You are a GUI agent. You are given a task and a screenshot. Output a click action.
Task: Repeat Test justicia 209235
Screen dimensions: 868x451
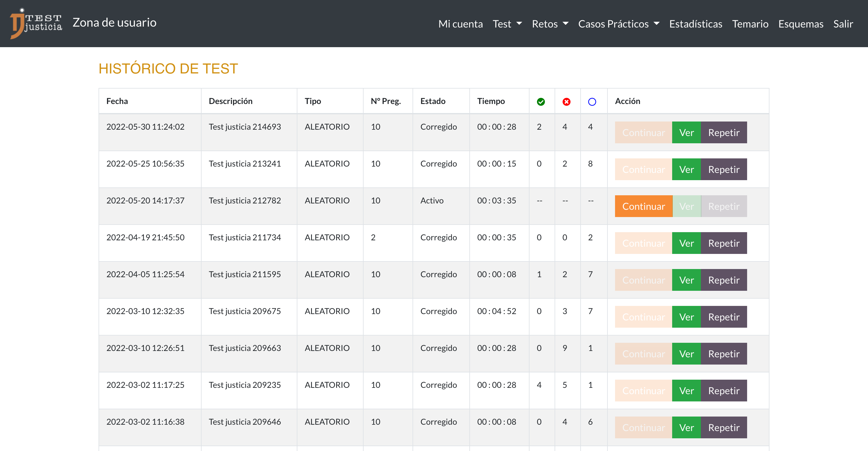click(724, 391)
